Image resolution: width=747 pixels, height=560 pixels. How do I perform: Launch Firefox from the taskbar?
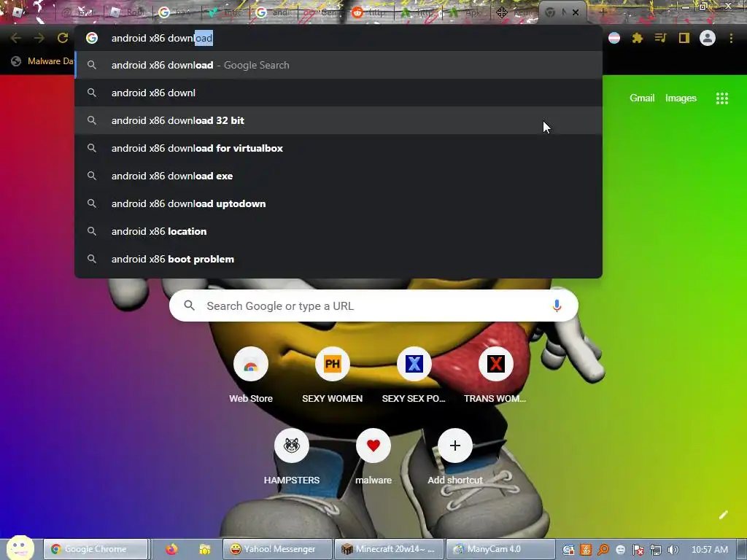171,549
